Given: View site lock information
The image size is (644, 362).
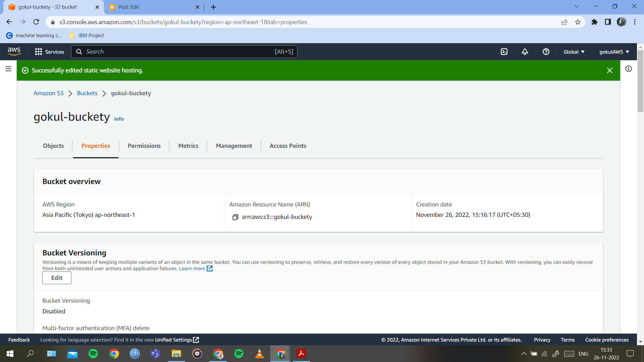Looking at the screenshot, I should 53,22.
